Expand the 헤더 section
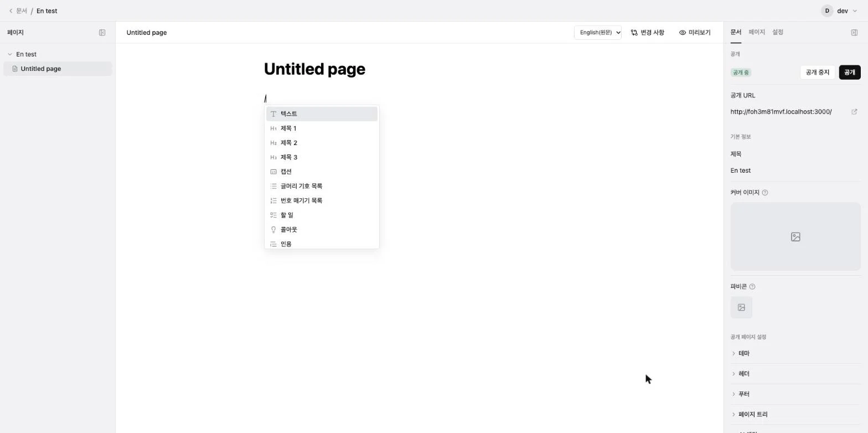The width and height of the screenshot is (868, 433). pos(795,374)
